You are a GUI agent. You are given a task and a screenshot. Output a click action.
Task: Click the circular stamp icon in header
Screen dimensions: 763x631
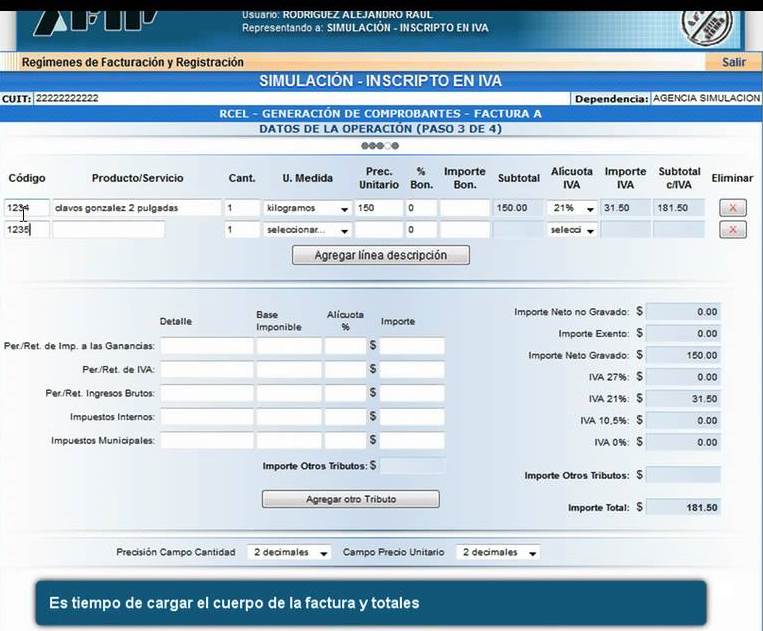[x=707, y=27]
